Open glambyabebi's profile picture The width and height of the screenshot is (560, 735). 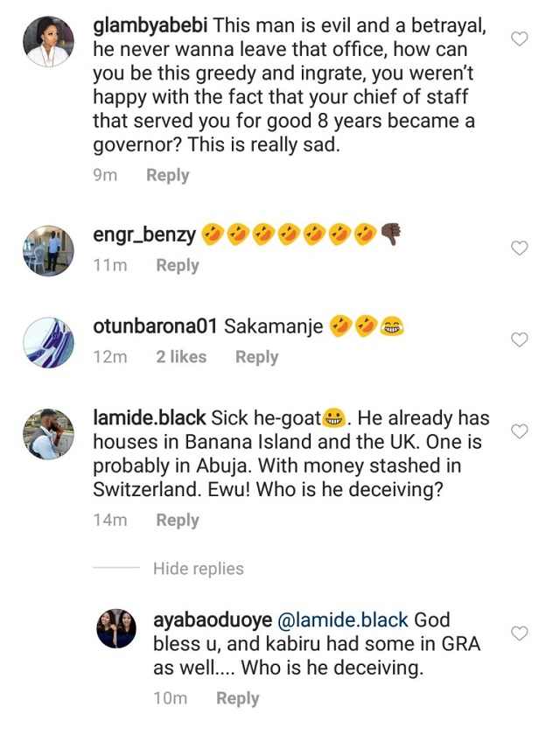(48, 42)
